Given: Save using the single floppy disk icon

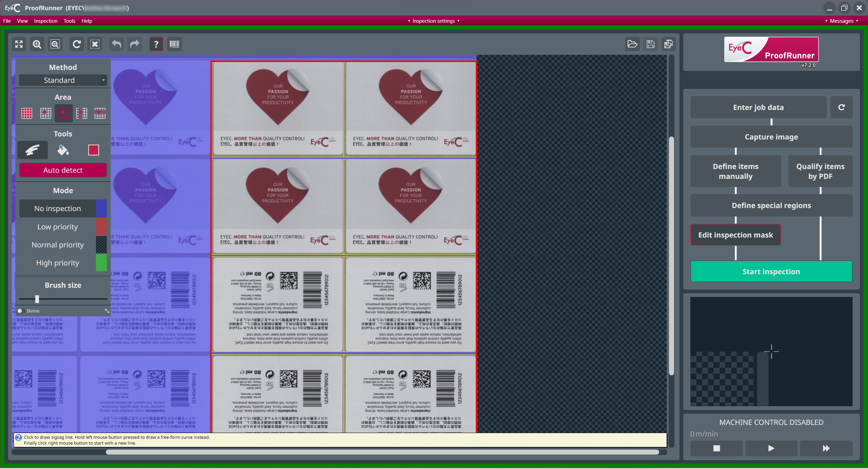Looking at the screenshot, I should coord(650,44).
